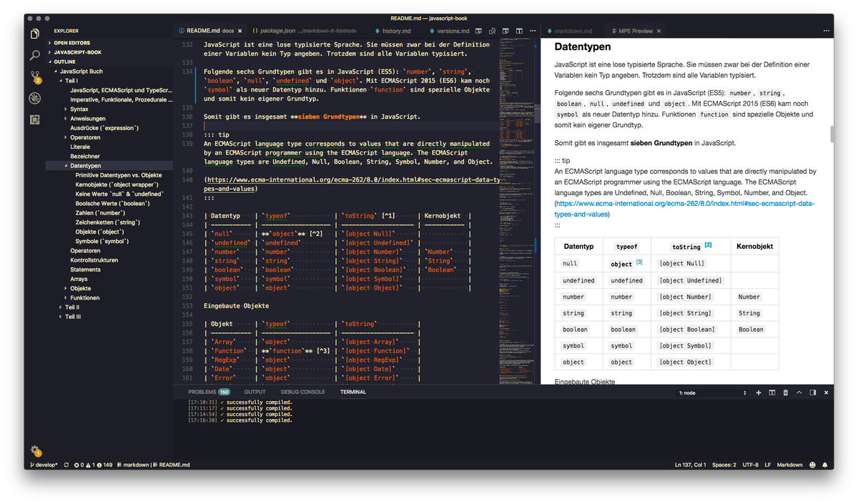Open the Explorer icon in activity bar
The height and width of the screenshot is (504, 858).
click(34, 33)
